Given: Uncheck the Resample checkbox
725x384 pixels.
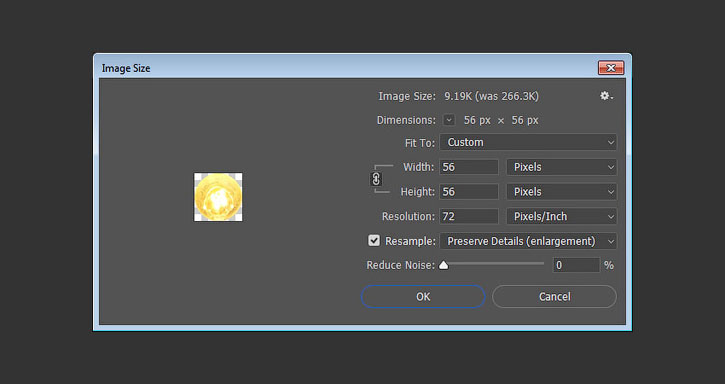Looking at the screenshot, I should [374, 241].
